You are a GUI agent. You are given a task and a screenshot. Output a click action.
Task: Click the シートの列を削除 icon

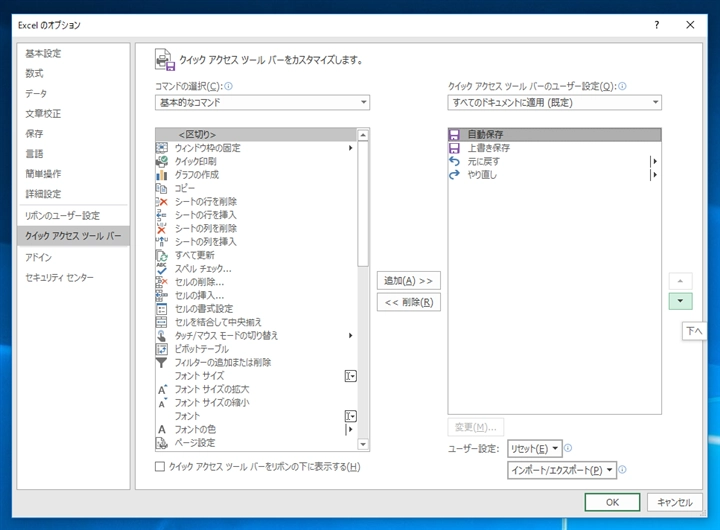click(162, 228)
